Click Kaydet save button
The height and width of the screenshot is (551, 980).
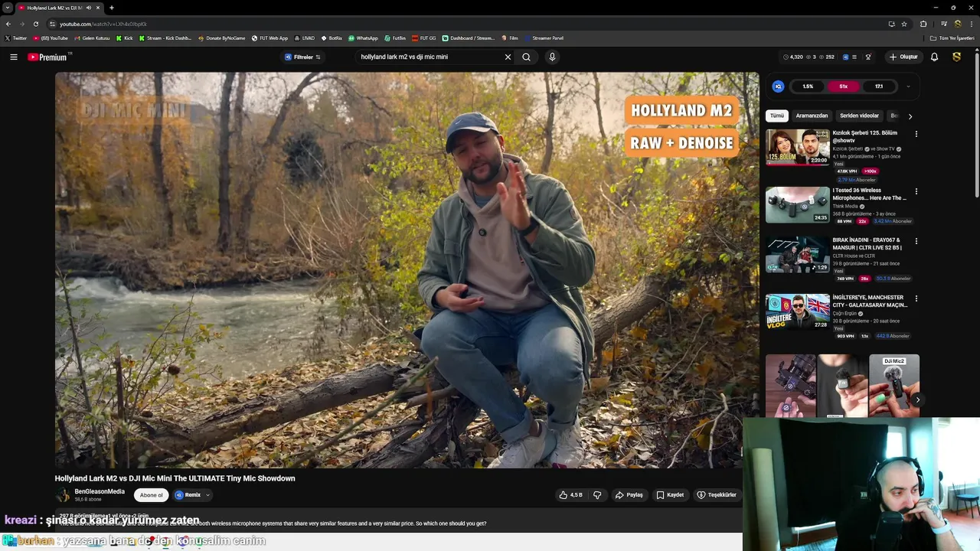click(670, 495)
